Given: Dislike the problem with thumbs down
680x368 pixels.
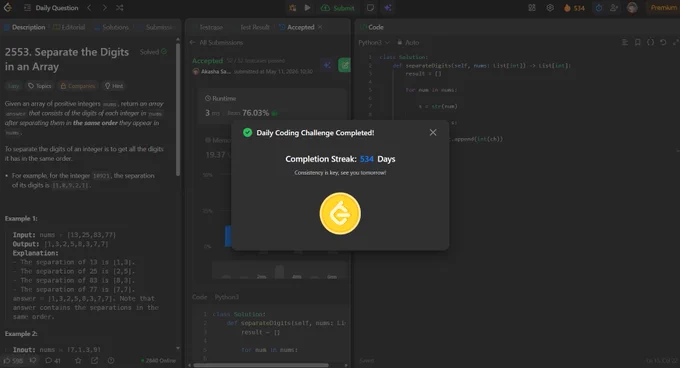Looking at the screenshot, I should (x=33, y=360).
